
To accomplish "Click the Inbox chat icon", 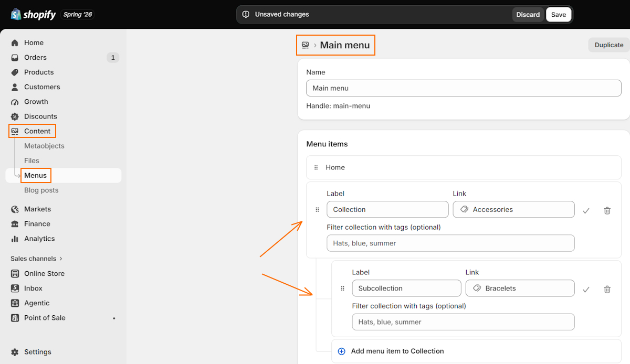I will click(x=15, y=288).
